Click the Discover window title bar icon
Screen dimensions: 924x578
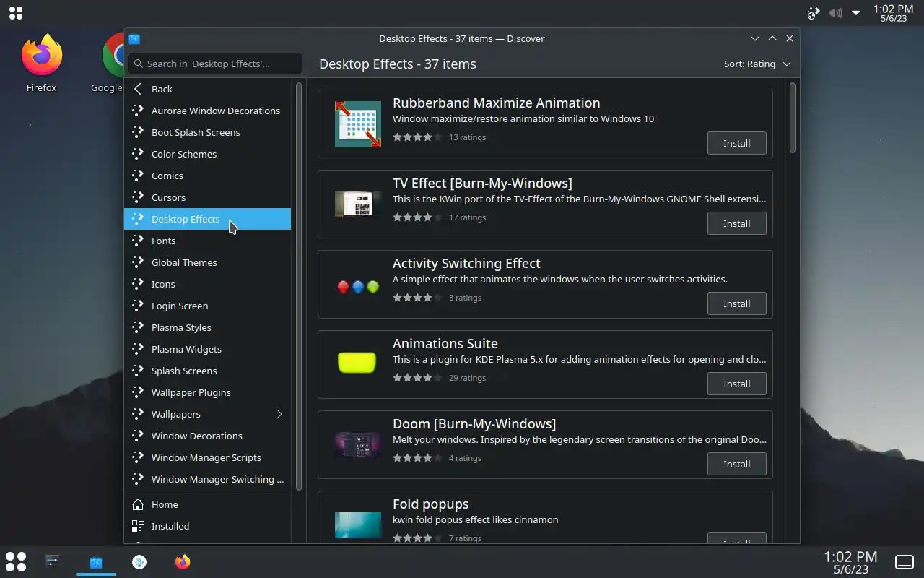coord(134,39)
